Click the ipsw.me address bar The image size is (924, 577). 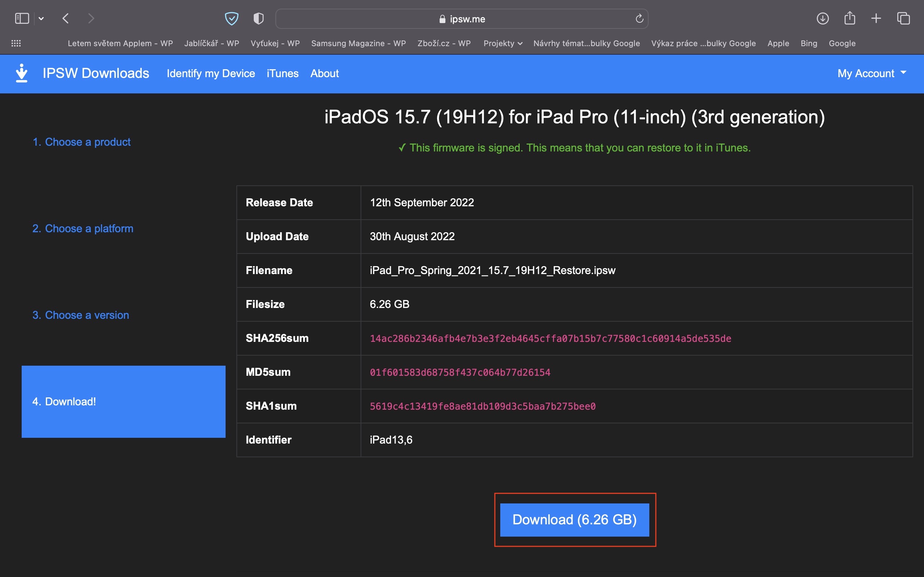coord(462,19)
